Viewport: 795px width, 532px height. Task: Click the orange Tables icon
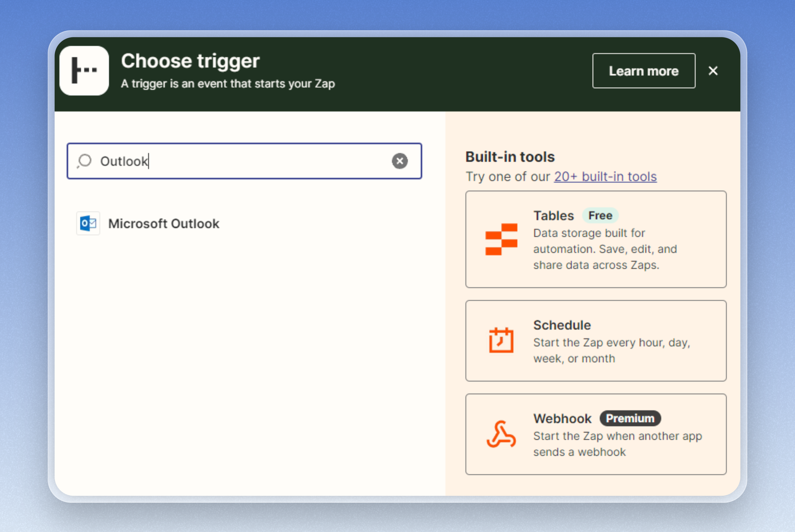[x=501, y=239]
